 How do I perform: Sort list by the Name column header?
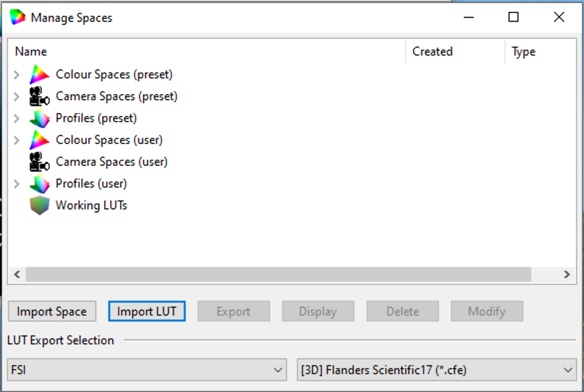(x=31, y=52)
